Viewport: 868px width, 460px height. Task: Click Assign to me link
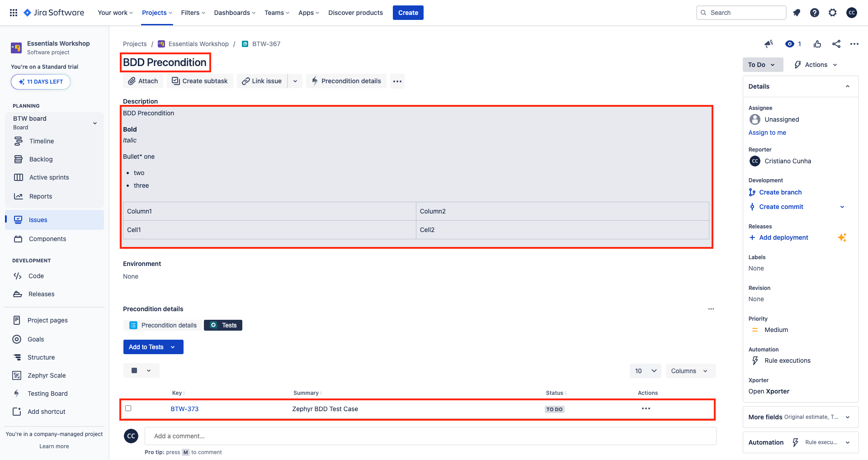[x=767, y=133]
